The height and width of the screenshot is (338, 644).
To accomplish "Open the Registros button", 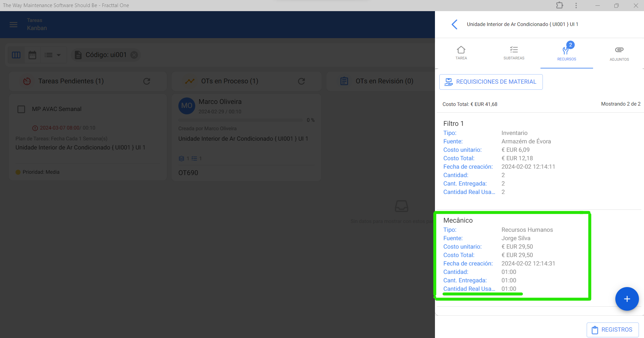I will tap(613, 330).
